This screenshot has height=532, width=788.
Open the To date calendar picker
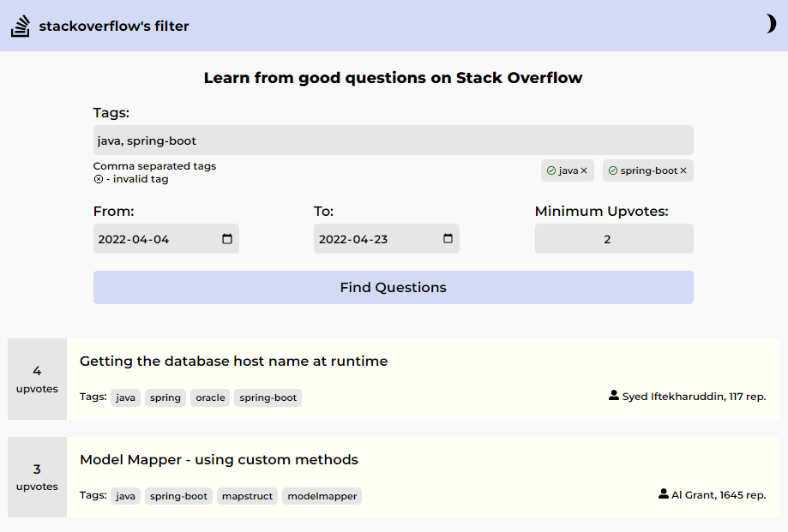pos(448,238)
